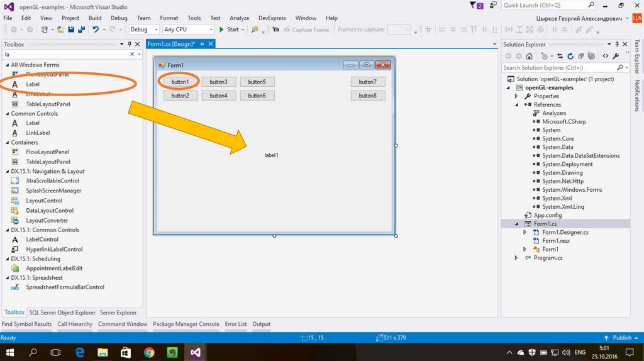
Task: Toggle the Solution Explorer auto-hide pin
Action: pos(616,45)
